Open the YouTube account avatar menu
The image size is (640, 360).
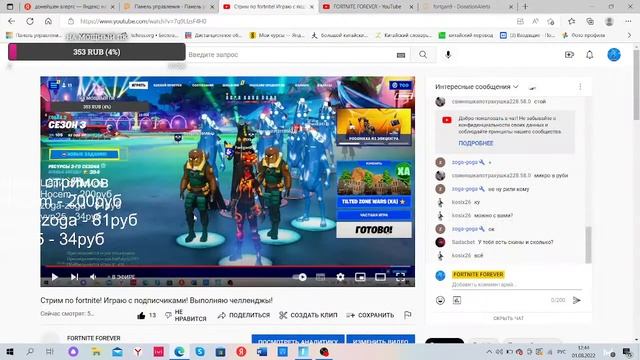pyautogui.click(x=614, y=54)
